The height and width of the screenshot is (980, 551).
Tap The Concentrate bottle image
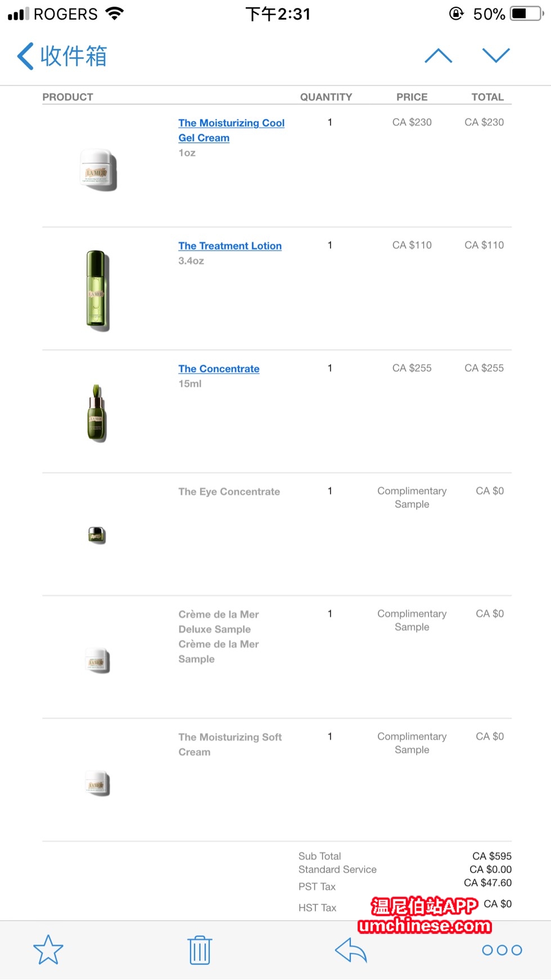pyautogui.click(x=97, y=413)
